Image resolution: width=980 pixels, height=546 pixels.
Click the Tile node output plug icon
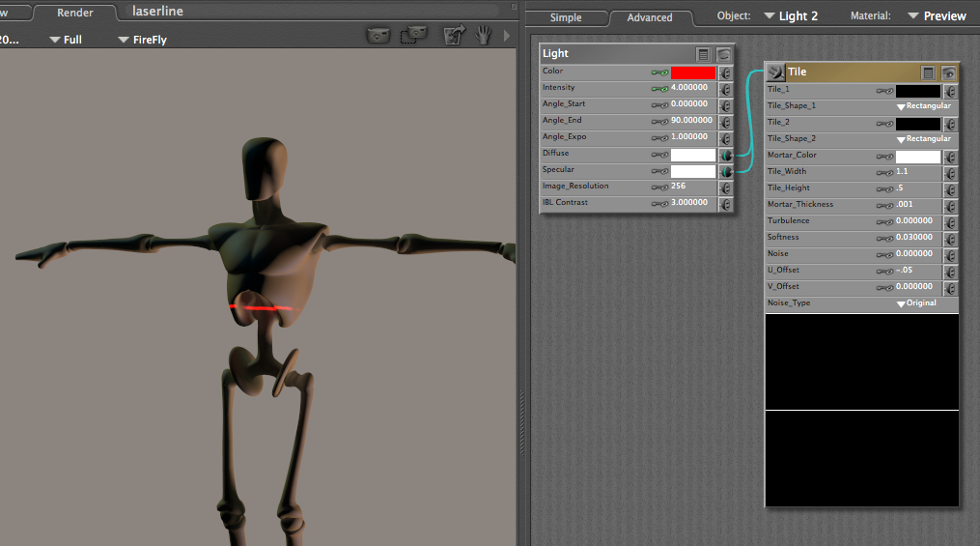[x=776, y=72]
